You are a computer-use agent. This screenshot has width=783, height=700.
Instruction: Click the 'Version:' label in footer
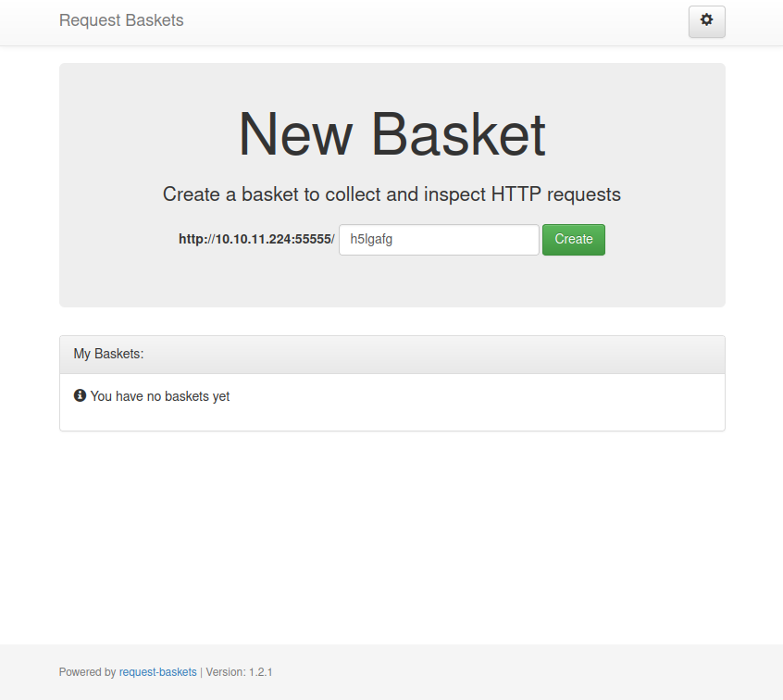tap(225, 672)
